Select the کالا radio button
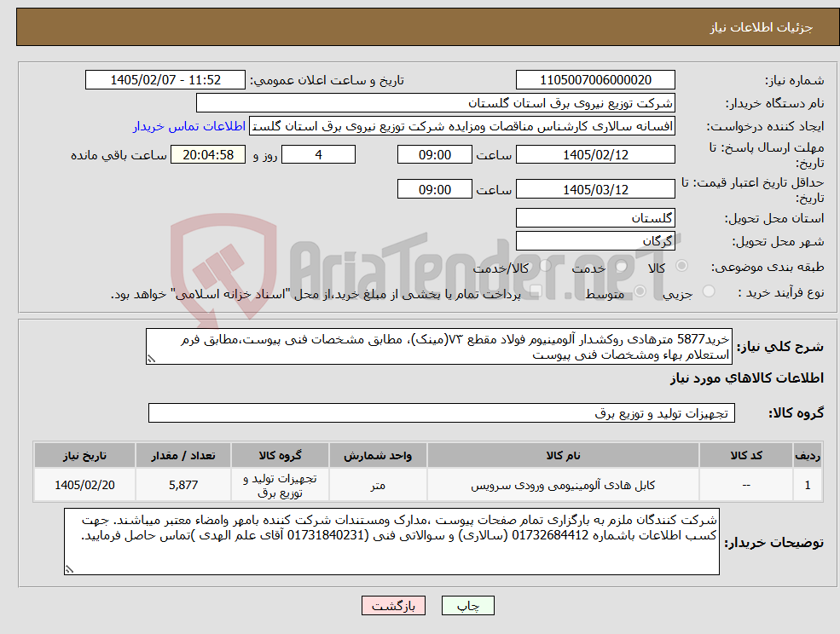 [x=682, y=266]
